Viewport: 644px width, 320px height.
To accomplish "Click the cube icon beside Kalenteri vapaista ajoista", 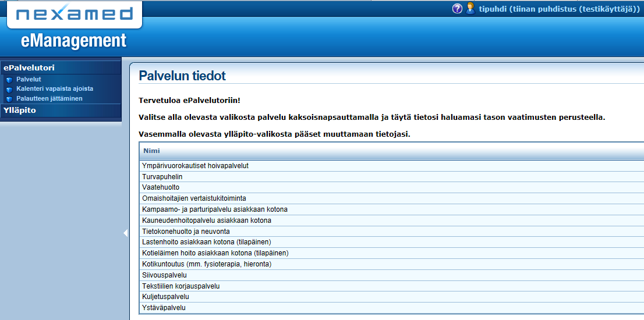I will pos(9,90).
